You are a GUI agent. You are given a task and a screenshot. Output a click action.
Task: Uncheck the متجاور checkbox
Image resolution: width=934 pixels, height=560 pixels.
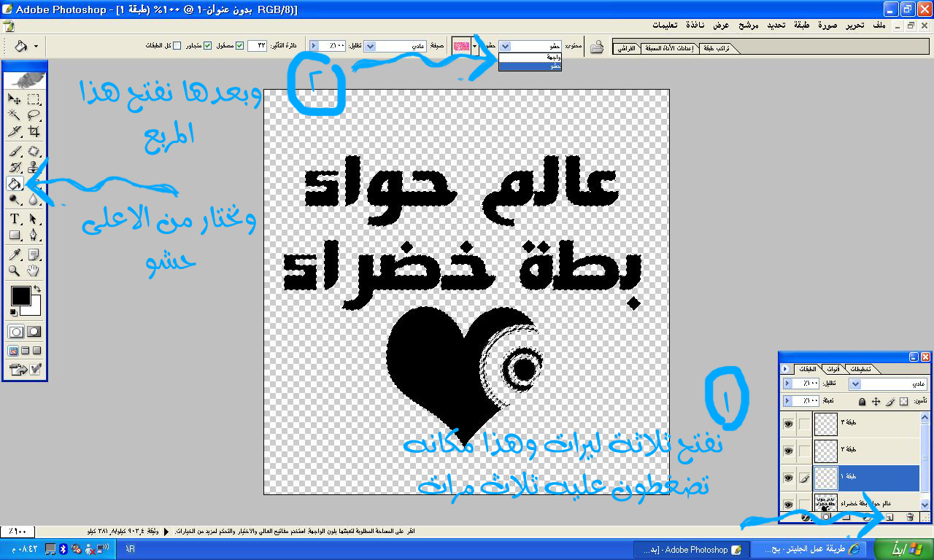tap(207, 46)
